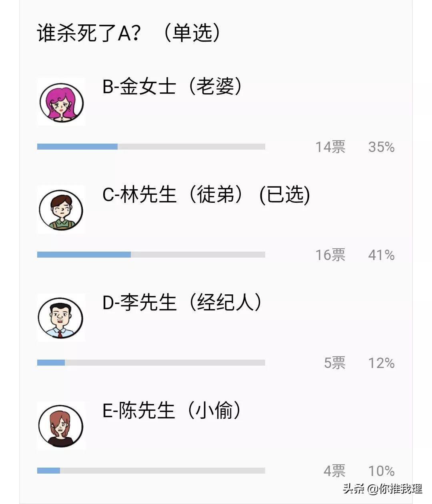Viewport: 432px width, 504px height.
Task: Click the crying apprentice avatar
Action: (61, 210)
